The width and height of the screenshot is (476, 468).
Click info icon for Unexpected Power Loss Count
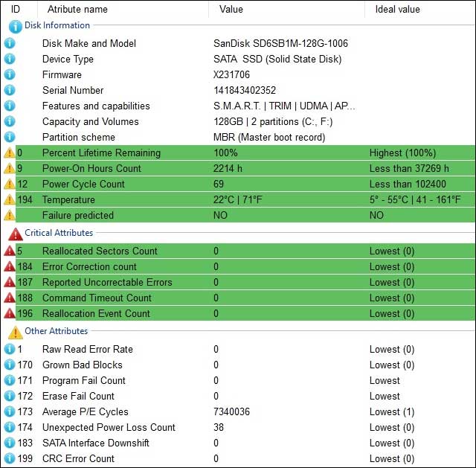(10, 427)
